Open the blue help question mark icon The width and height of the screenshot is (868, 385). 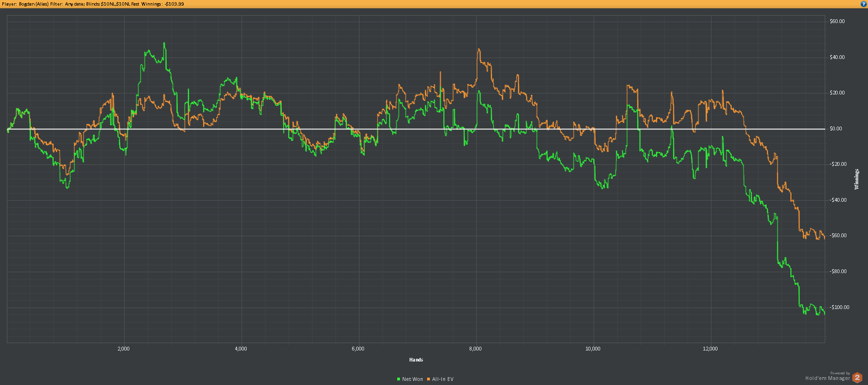(x=863, y=4)
